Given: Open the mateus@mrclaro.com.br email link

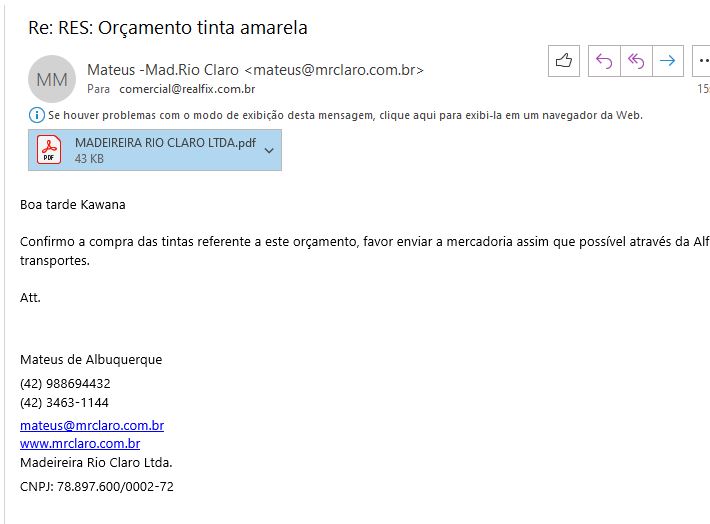Looking at the screenshot, I should (x=92, y=425).
